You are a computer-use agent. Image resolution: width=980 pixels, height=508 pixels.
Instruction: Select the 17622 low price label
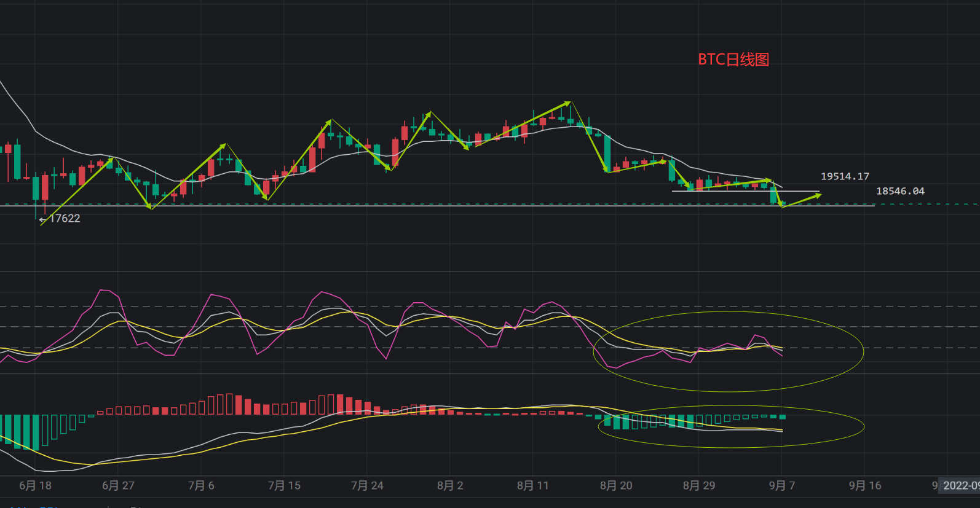point(65,219)
